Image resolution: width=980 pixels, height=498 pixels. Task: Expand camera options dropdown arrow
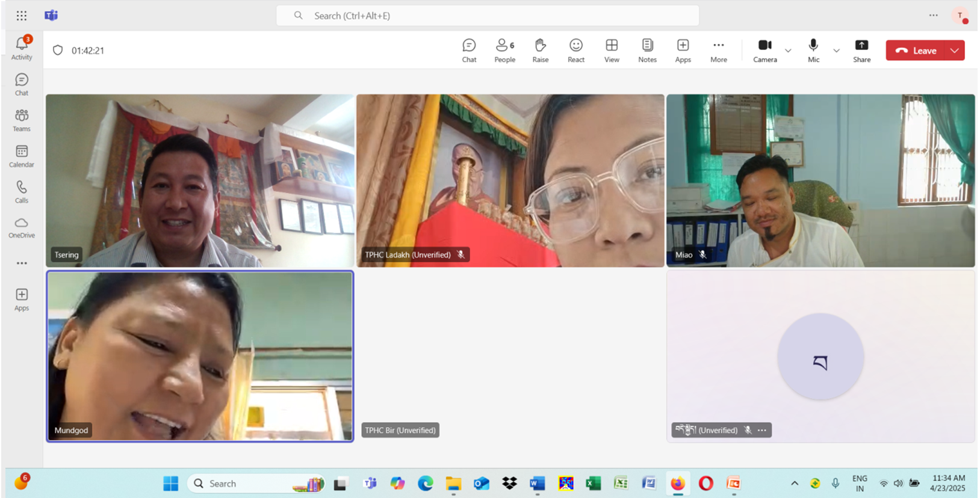tap(788, 51)
